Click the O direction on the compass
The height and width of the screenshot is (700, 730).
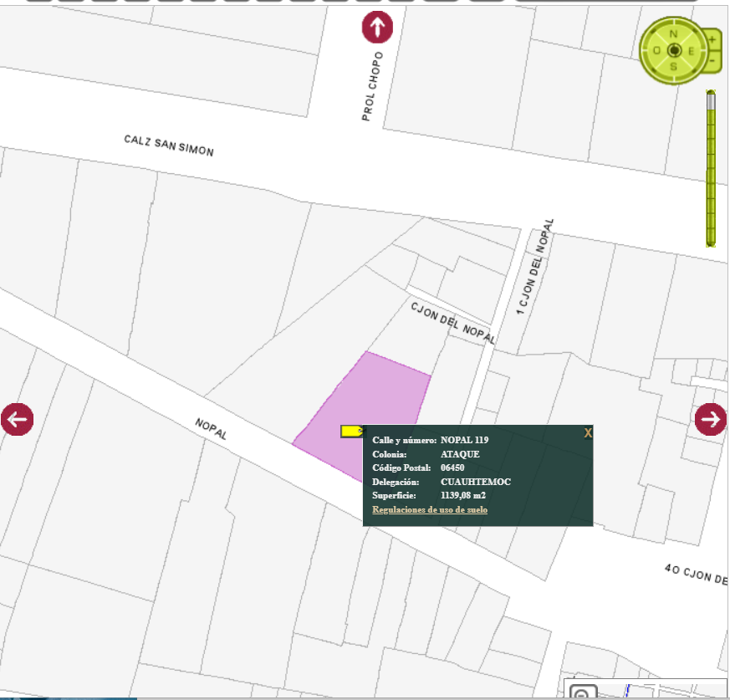click(x=656, y=51)
